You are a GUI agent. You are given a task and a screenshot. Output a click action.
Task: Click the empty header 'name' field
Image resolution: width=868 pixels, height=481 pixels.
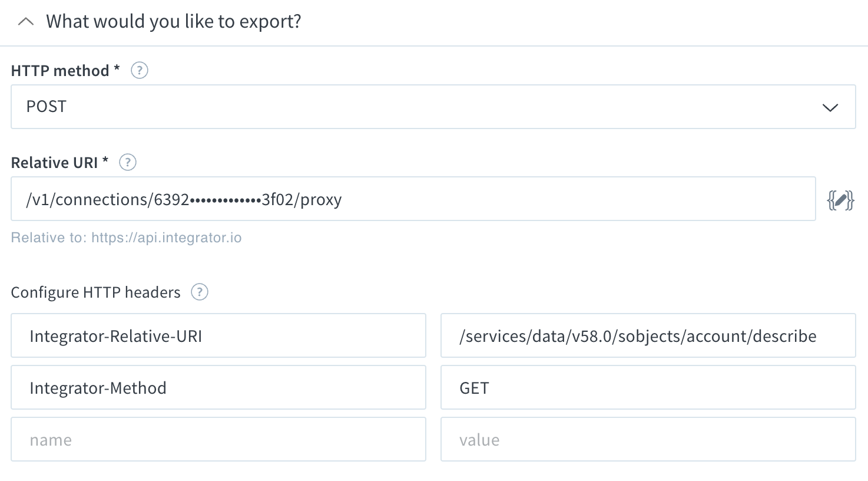(x=218, y=440)
